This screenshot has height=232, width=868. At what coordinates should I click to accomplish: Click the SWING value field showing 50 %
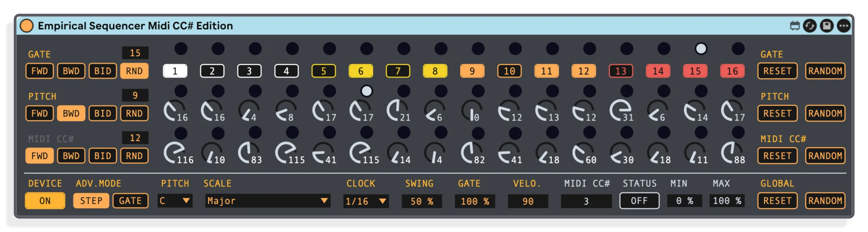point(422,201)
